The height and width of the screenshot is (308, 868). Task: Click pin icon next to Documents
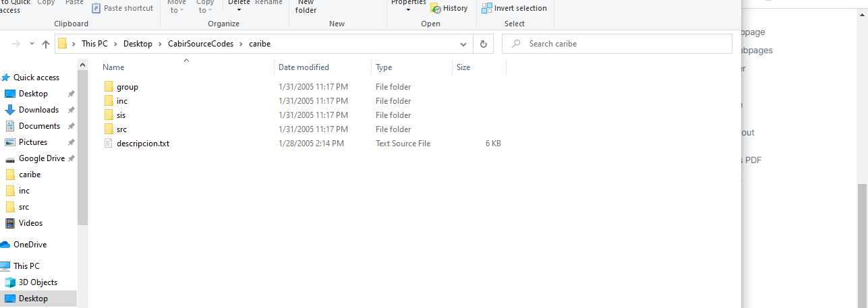(x=71, y=126)
